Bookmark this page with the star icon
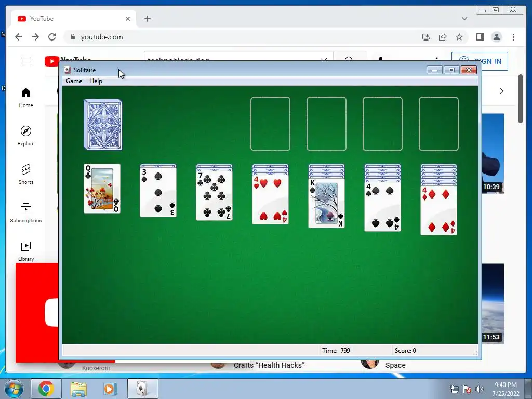 (459, 37)
